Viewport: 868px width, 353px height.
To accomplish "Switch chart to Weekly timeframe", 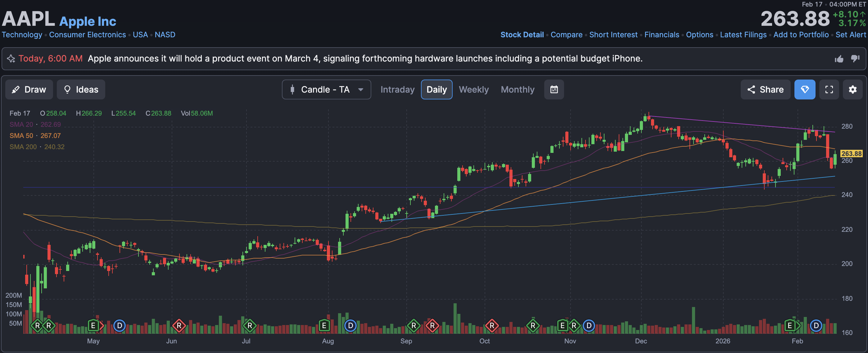I will click(473, 89).
